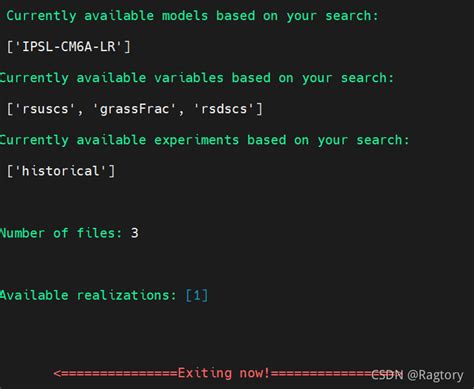This screenshot has height=389, width=474.
Task: Click the 'Currently available experiments' heading line
Action: 204,140
